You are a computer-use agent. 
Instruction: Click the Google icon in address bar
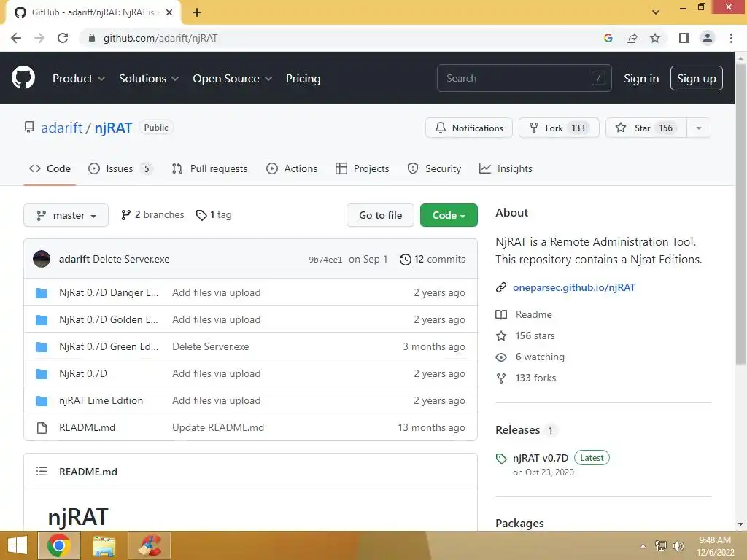pyautogui.click(x=608, y=38)
